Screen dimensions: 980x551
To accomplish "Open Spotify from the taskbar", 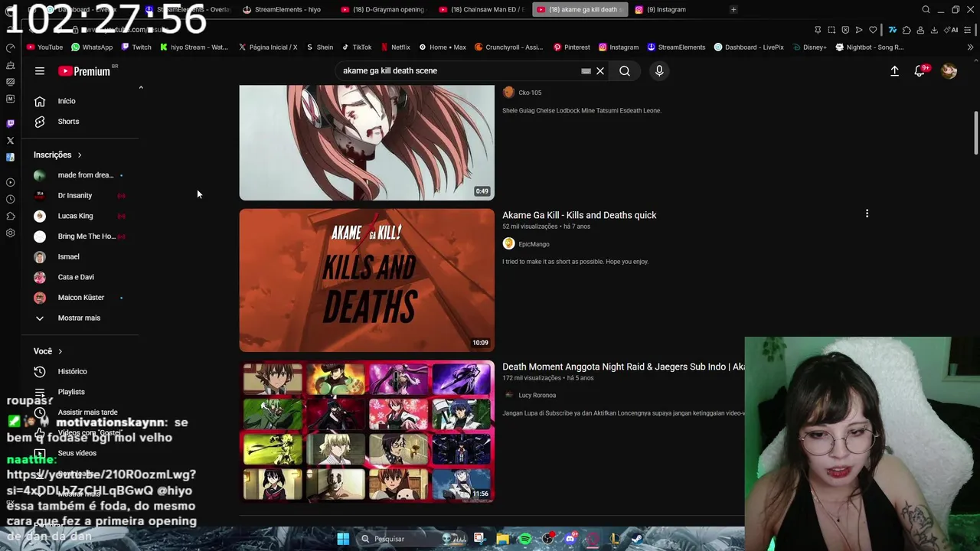I will point(525,539).
